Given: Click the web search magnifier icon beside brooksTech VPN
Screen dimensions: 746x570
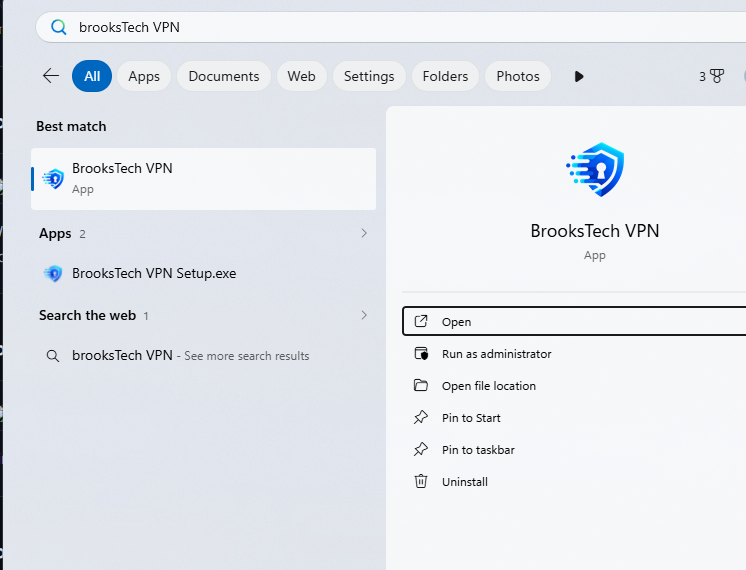Looking at the screenshot, I should click(x=53, y=356).
